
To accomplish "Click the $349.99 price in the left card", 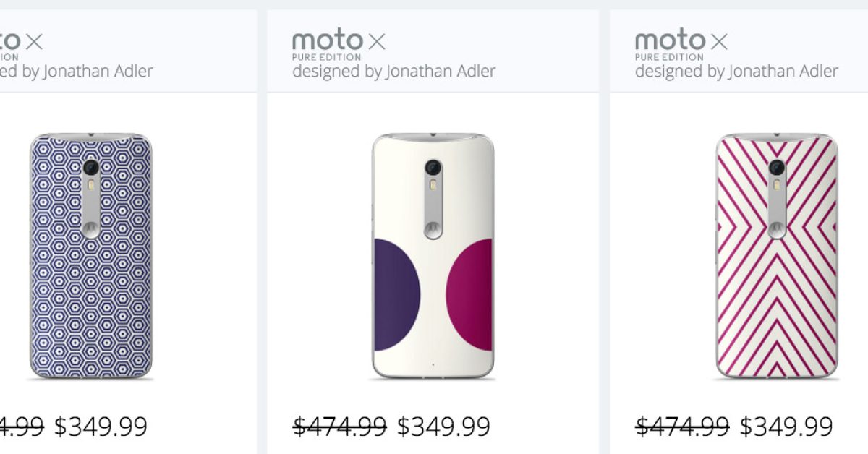I will (x=101, y=427).
